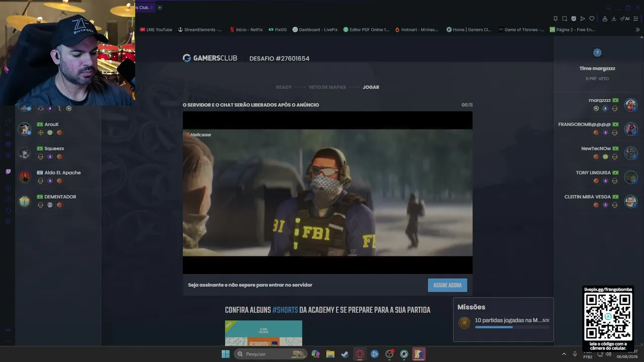Viewport: 644px width, 362px height.
Task: Click the mission progress bar
Action: [512, 327]
